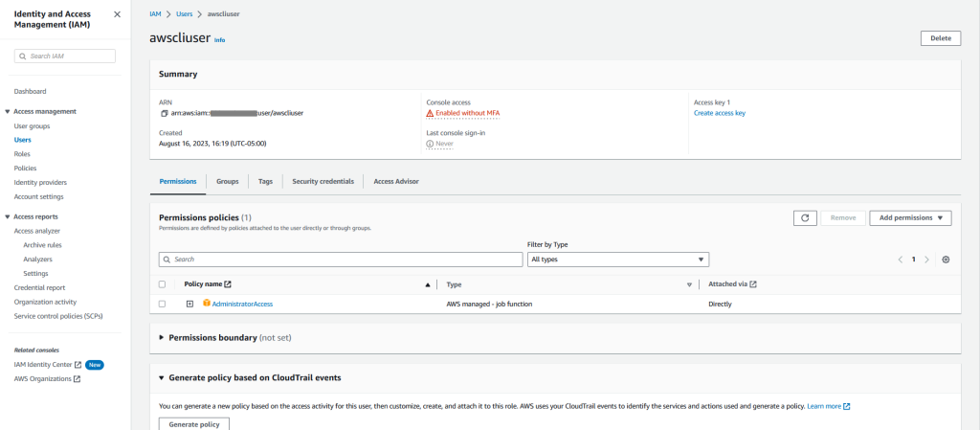Viewport: 980px width, 430px height.
Task: Switch to the Groups tab
Action: point(228,181)
